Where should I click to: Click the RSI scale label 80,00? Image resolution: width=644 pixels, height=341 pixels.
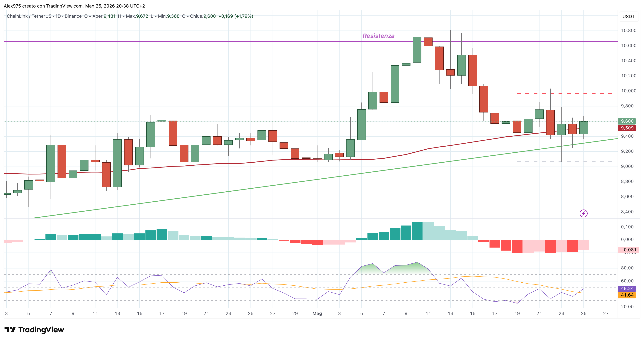(627, 268)
